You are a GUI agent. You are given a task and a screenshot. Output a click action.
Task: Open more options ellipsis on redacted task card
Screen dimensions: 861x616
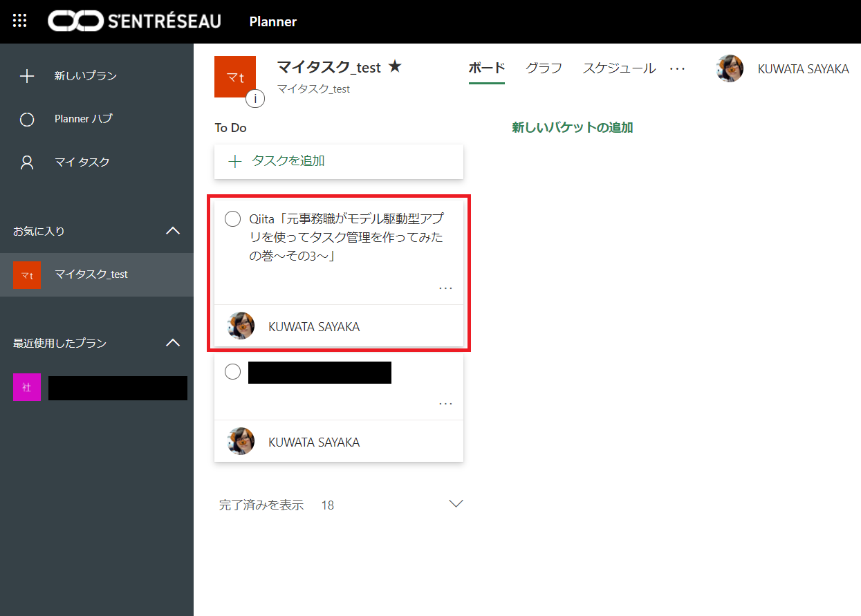pos(445,404)
